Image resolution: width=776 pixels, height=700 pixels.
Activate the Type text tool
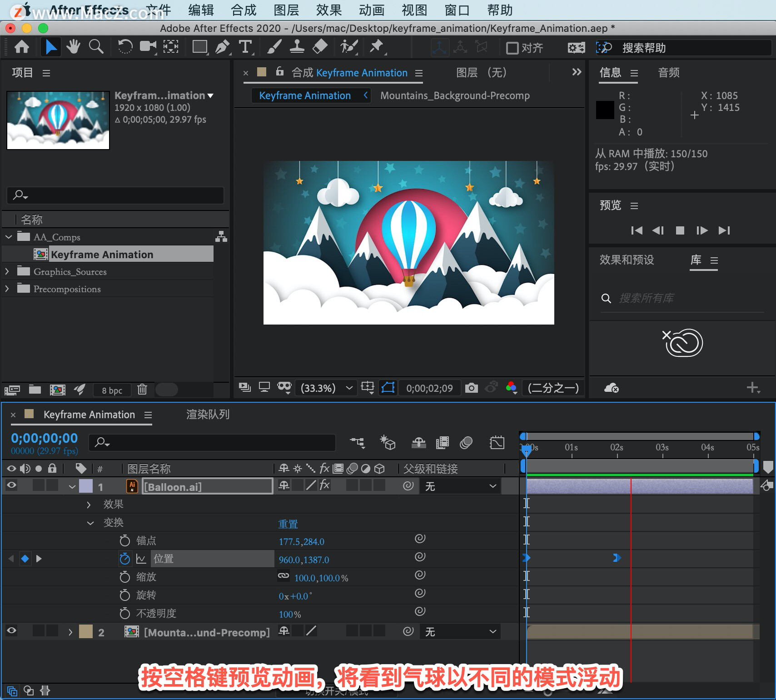click(245, 47)
